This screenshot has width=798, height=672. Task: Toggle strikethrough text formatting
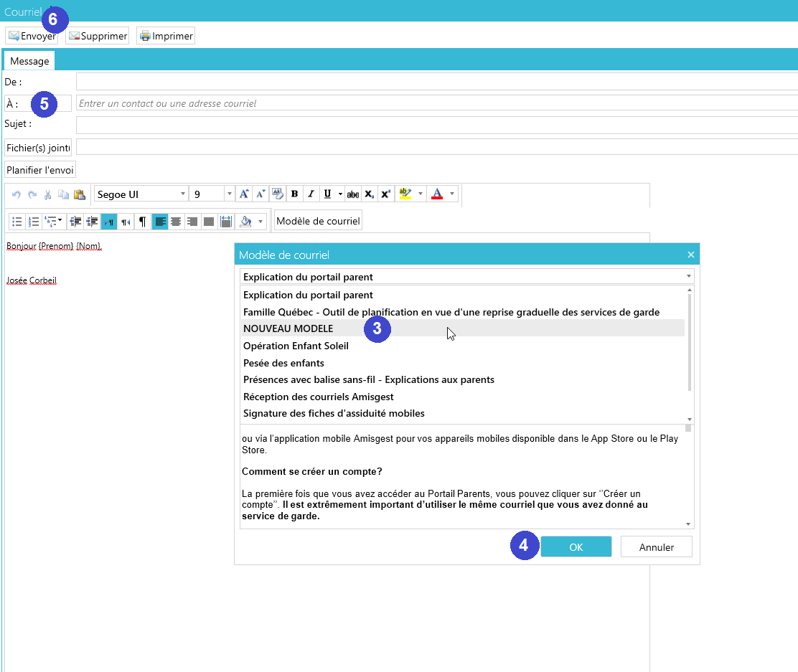coord(352,194)
